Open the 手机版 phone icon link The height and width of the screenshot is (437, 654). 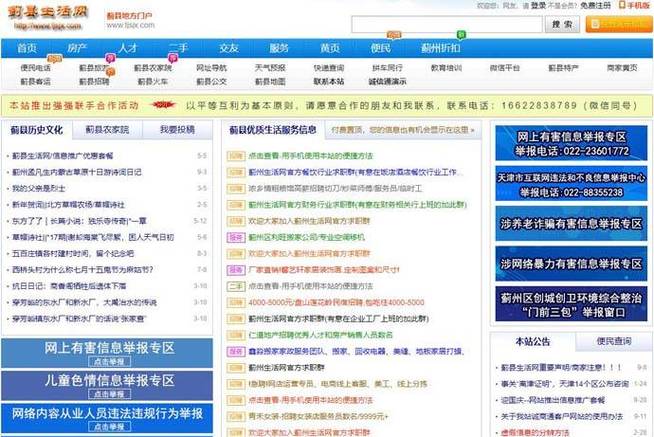pyautogui.click(x=634, y=5)
